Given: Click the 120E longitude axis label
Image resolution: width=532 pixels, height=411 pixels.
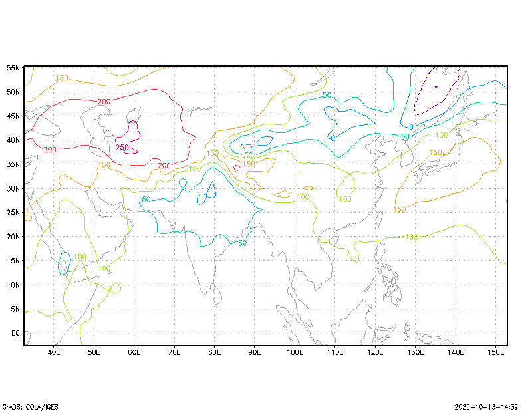Looking at the screenshot, I should pos(375,352).
